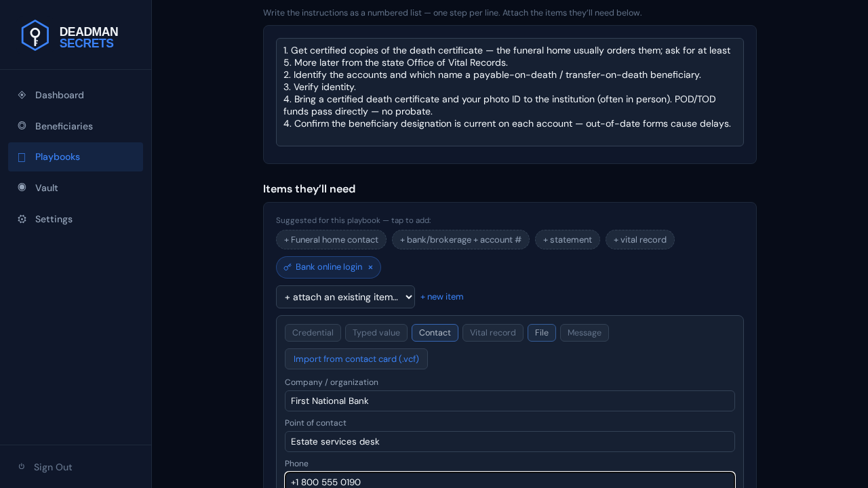This screenshot has width=868, height=488.
Task: Remove the Bank online login chip
Action: 370,267
